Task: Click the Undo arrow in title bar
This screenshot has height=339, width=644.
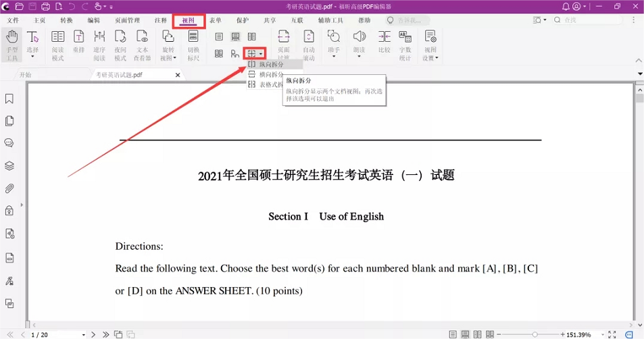Action: click(x=72, y=7)
